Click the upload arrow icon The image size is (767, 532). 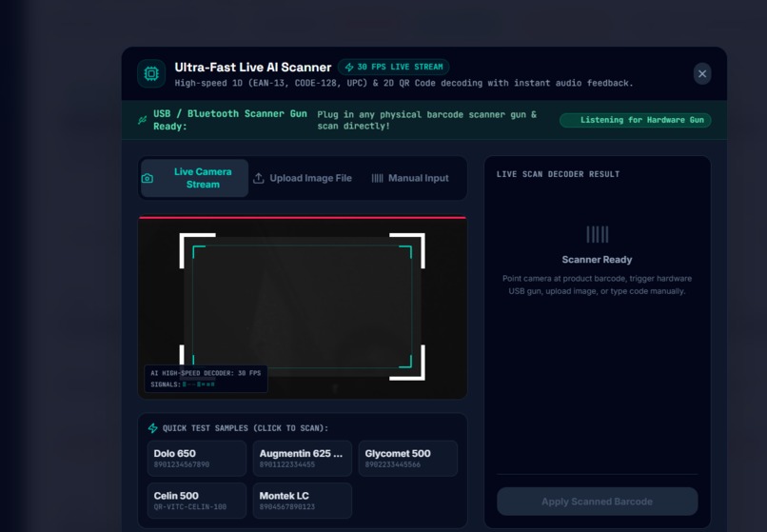tap(258, 178)
